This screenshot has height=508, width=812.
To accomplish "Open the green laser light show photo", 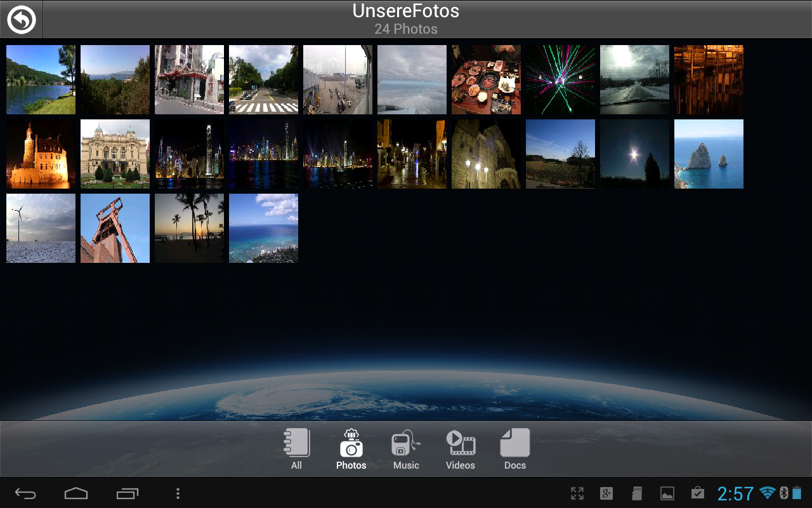I will [x=560, y=79].
